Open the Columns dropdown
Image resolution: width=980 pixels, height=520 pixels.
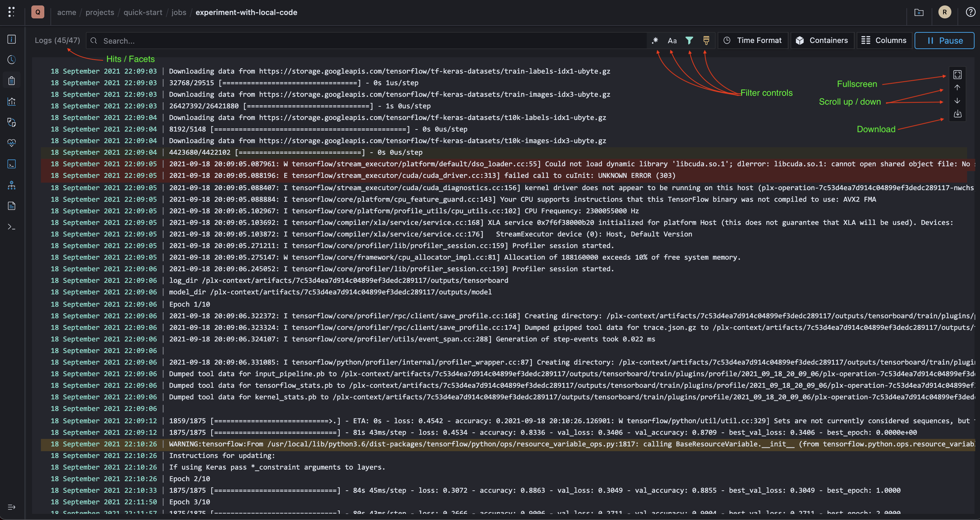(x=884, y=40)
